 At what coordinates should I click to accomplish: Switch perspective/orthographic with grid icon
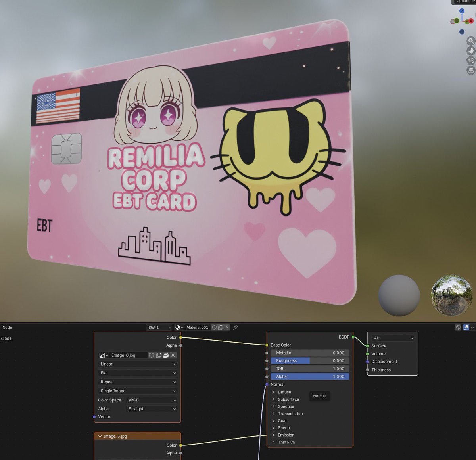[x=471, y=71]
